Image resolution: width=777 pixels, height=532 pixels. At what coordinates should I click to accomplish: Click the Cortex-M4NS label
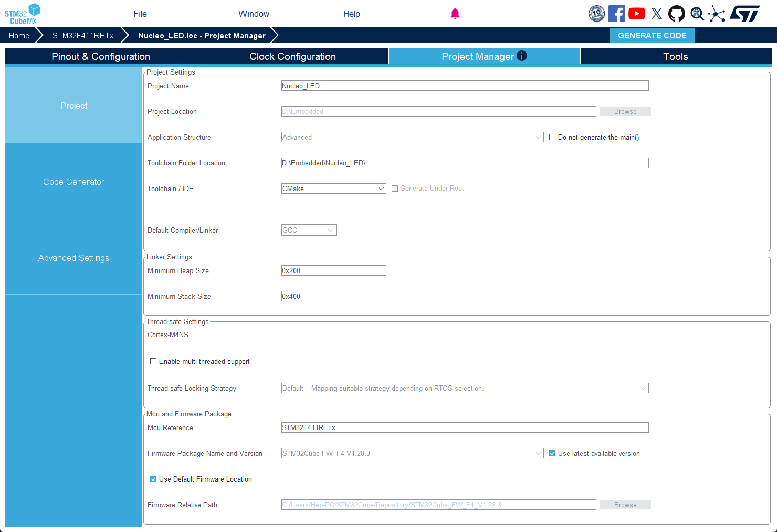(168, 335)
